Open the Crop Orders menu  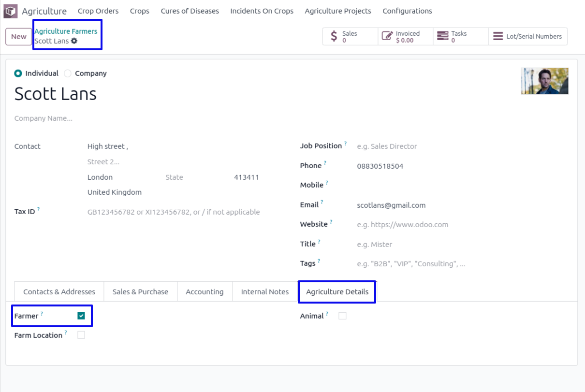pyautogui.click(x=98, y=11)
